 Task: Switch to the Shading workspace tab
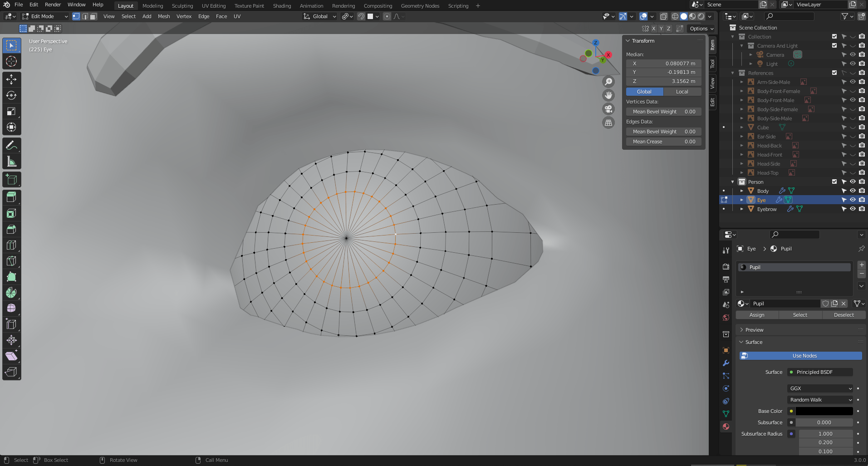(282, 5)
